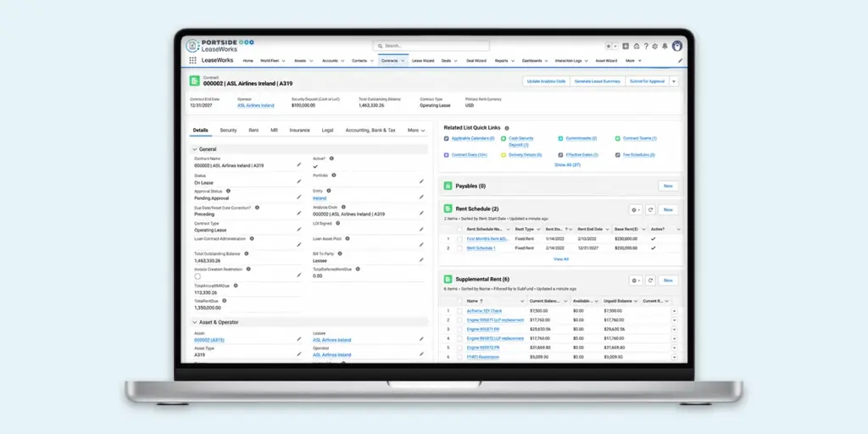The image size is (868, 434).
Task: Click the navigation bar edit pencil
Action: coord(681,60)
